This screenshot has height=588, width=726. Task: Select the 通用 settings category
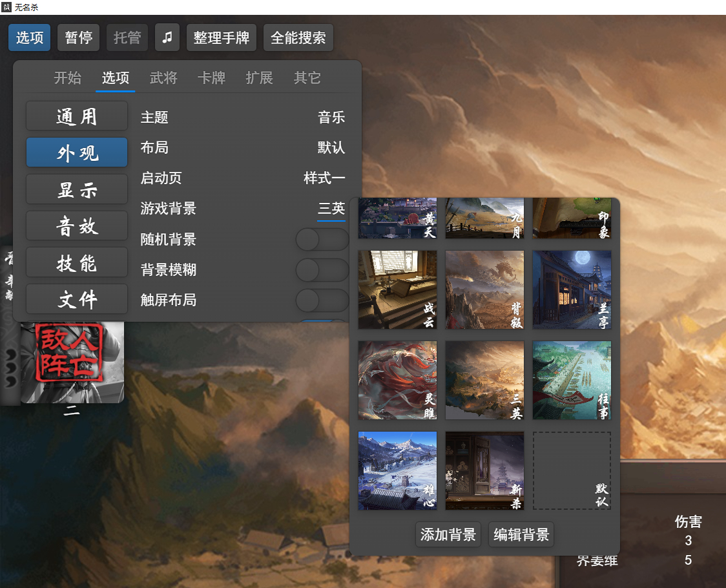click(77, 116)
